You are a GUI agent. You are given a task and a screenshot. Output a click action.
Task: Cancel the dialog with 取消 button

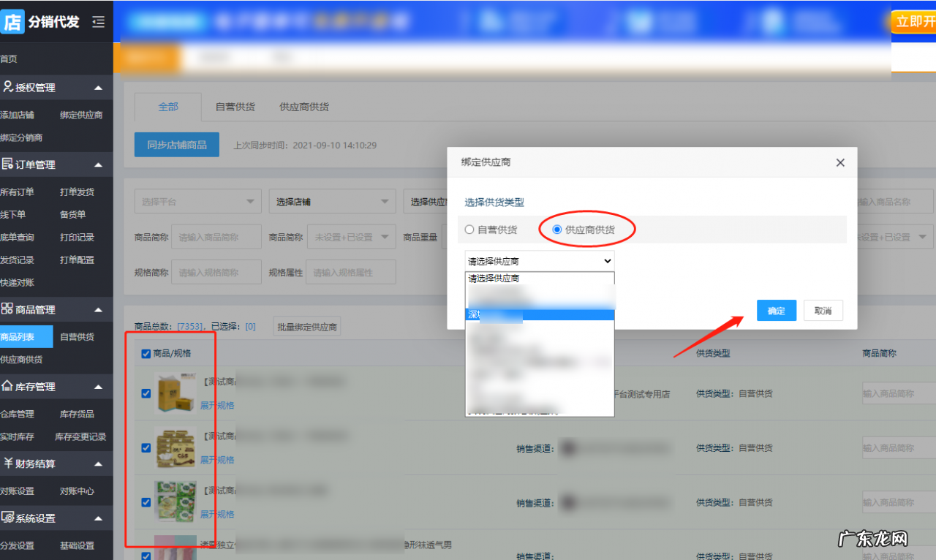click(823, 310)
